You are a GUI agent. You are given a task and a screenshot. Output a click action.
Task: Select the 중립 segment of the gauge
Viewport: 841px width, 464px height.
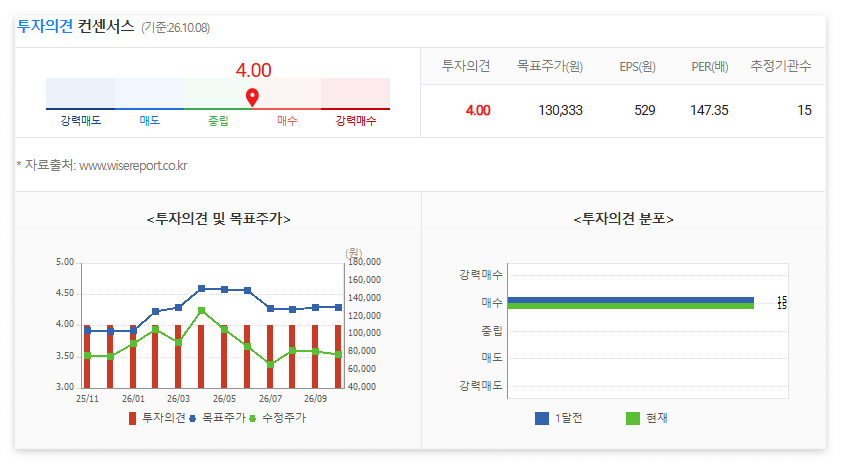218,94
